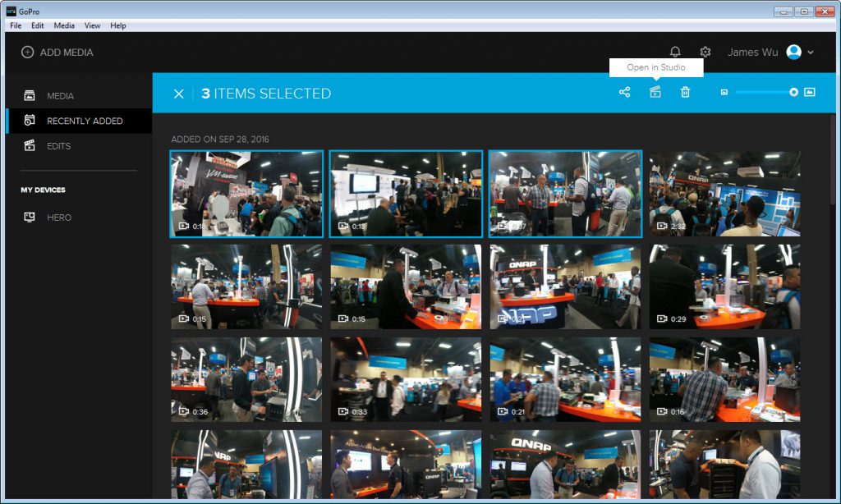The image size is (841, 504).
Task: Open EDITS section in sidebar
Action: pos(58,146)
